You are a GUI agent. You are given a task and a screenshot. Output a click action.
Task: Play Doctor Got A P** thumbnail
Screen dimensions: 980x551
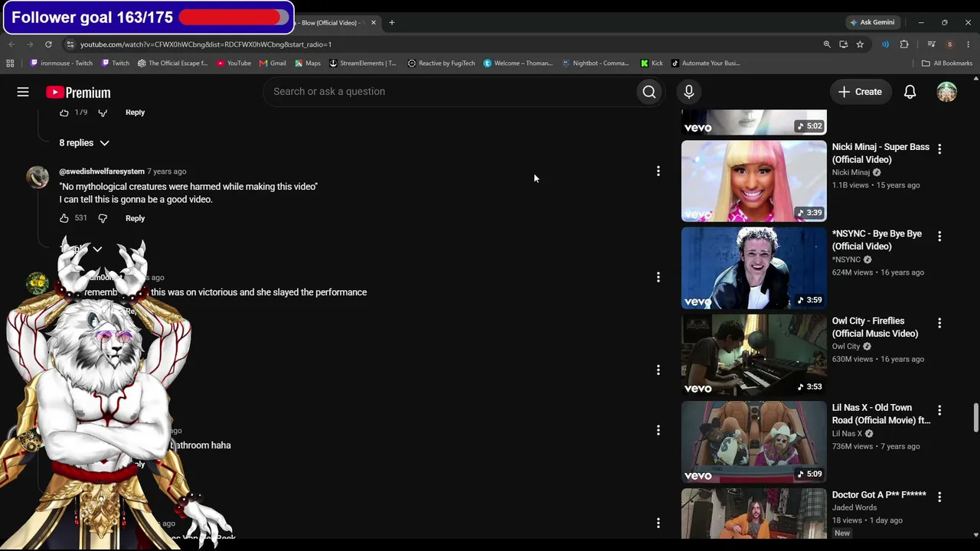(754, 514)
